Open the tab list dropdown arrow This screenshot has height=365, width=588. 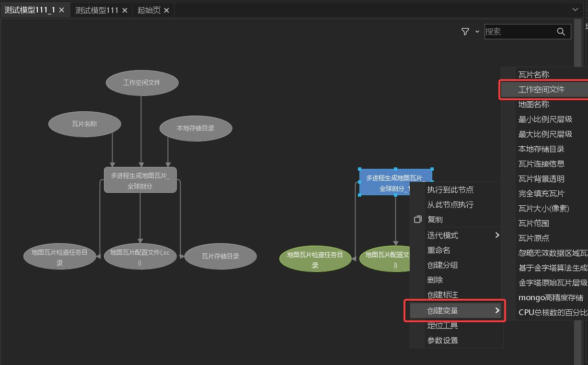575,10
